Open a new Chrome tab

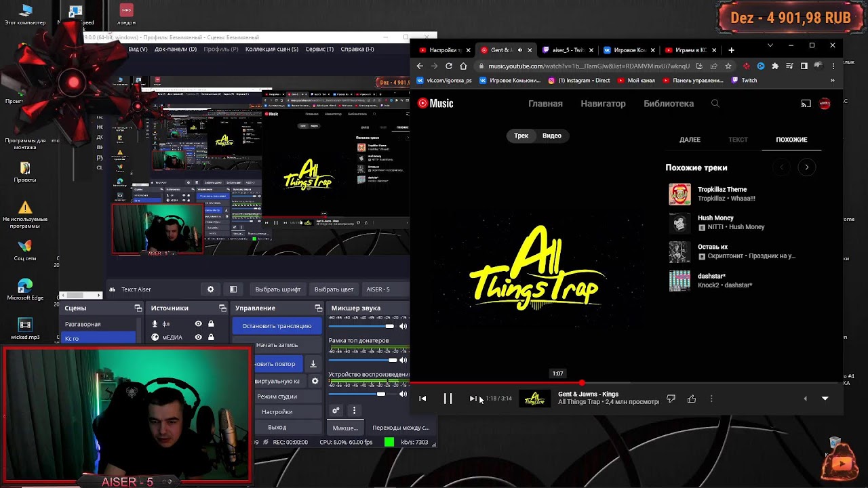coord(731,49)
